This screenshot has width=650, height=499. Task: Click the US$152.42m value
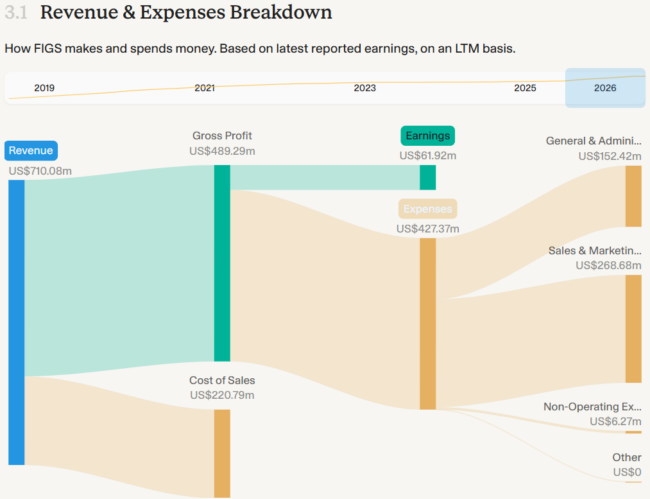610,156
